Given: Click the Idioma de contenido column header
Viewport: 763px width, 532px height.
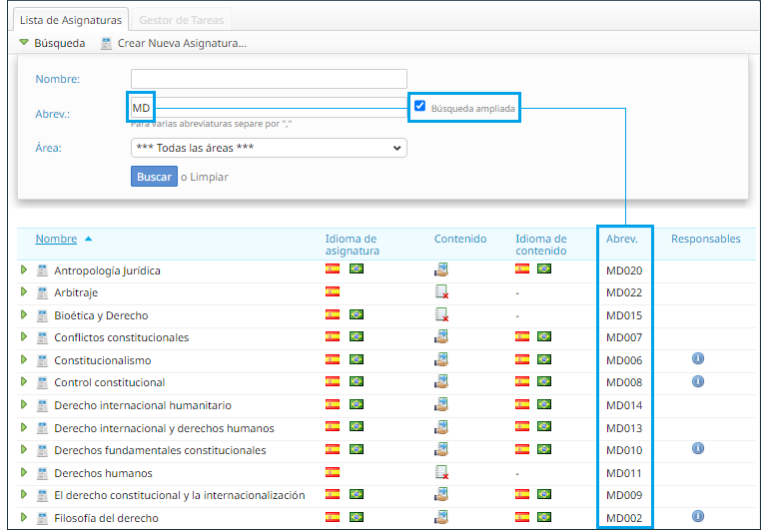Looking at the screenshot, I should 541,245.
